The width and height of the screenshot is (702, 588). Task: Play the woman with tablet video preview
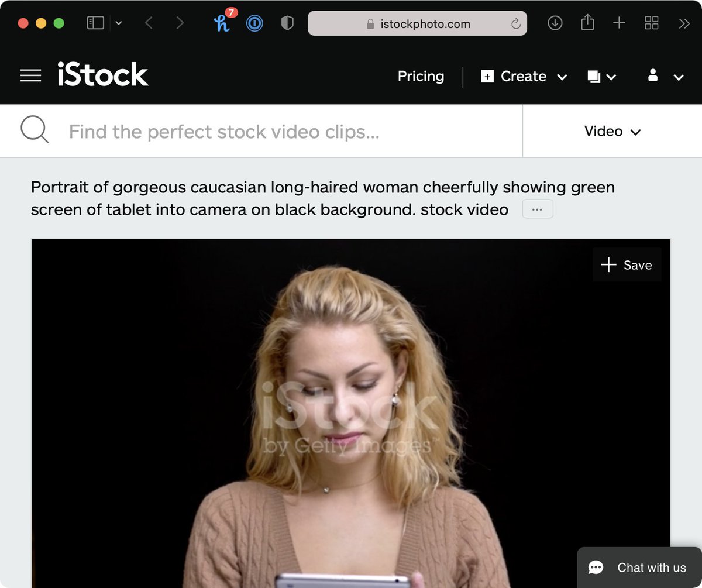coord(350,413)
